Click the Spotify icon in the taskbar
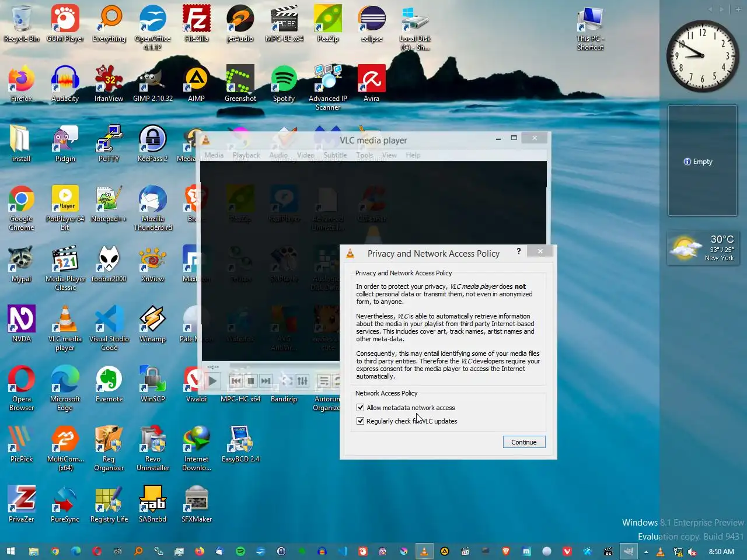The height and width of the screenshot is (560, 747). point(240,551)
